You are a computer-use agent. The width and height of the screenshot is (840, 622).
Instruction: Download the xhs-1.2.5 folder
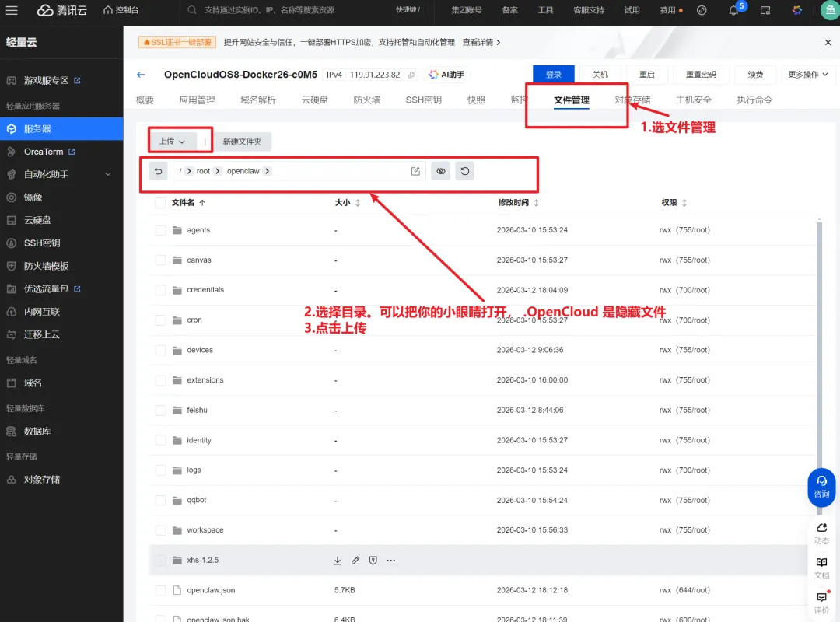click(x=338, y=561)
